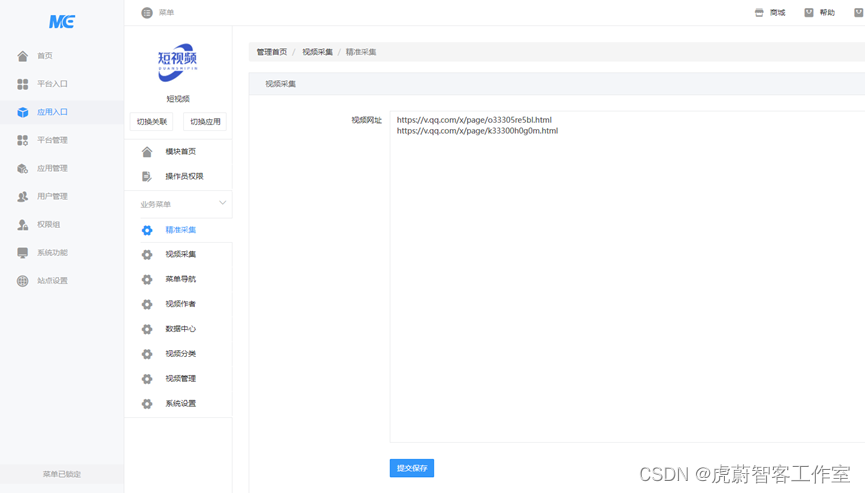This screenshot has width=865, height=493.
Task: Click the 应用管理 icon
Action: click(x=23, y=168)
